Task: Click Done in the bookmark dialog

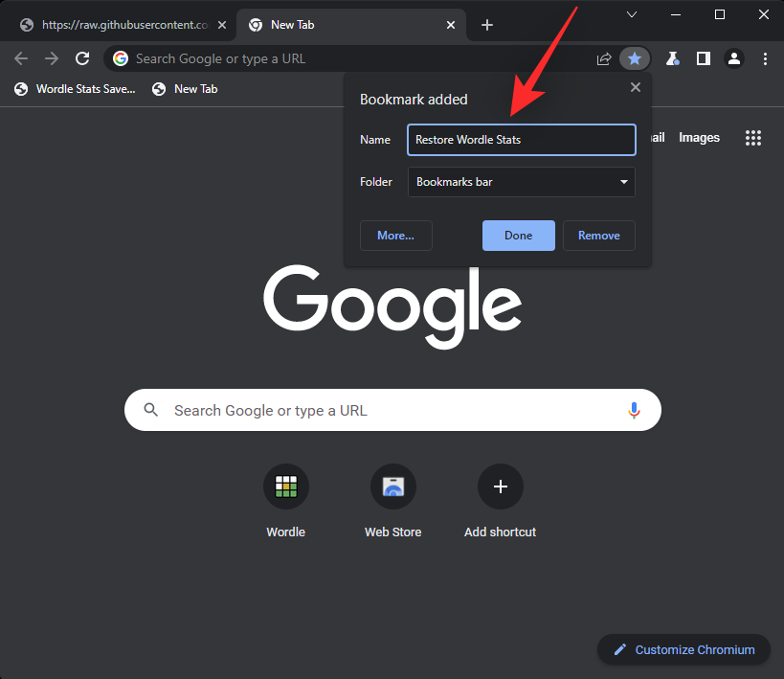Action: (518, 236)
